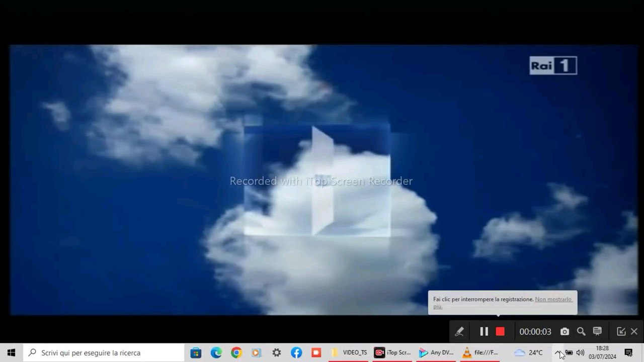Click the recording timer 00:00:03

[535, 332]
